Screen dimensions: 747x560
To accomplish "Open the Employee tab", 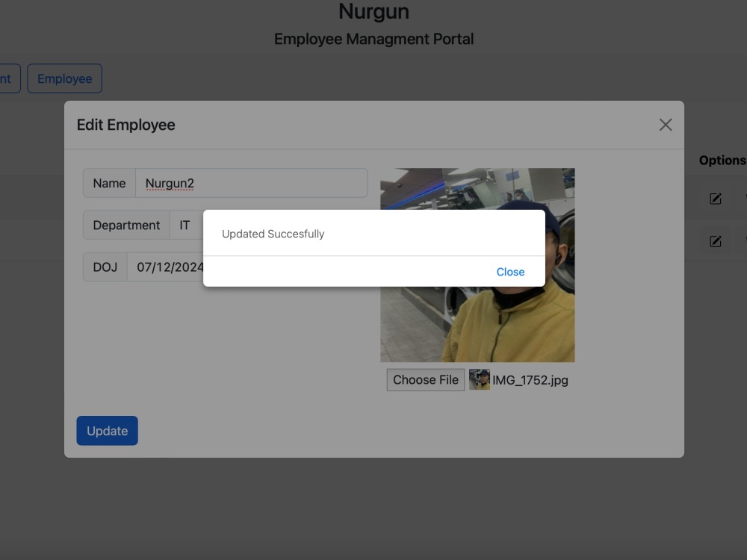I will (x=65, y=78).
